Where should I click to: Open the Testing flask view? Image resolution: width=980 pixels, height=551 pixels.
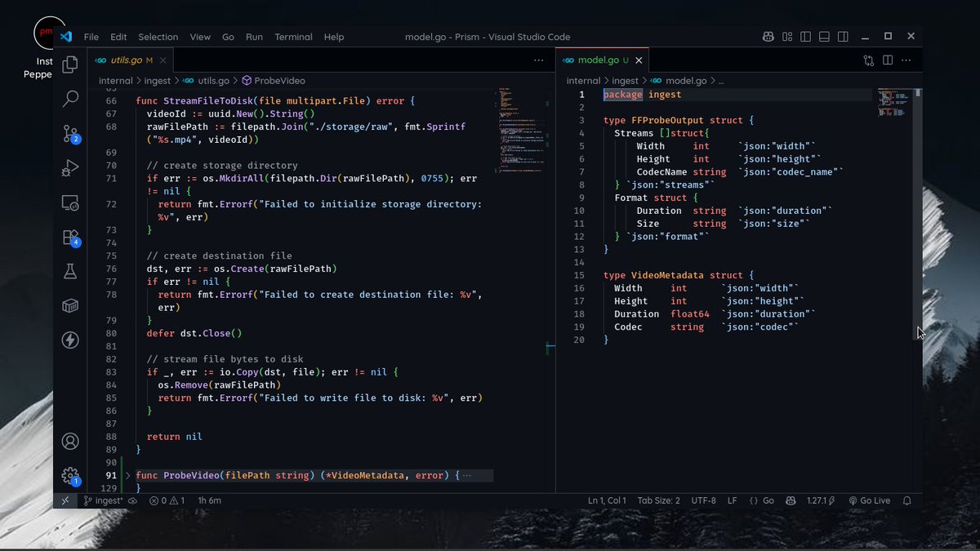tap(70, 272)
